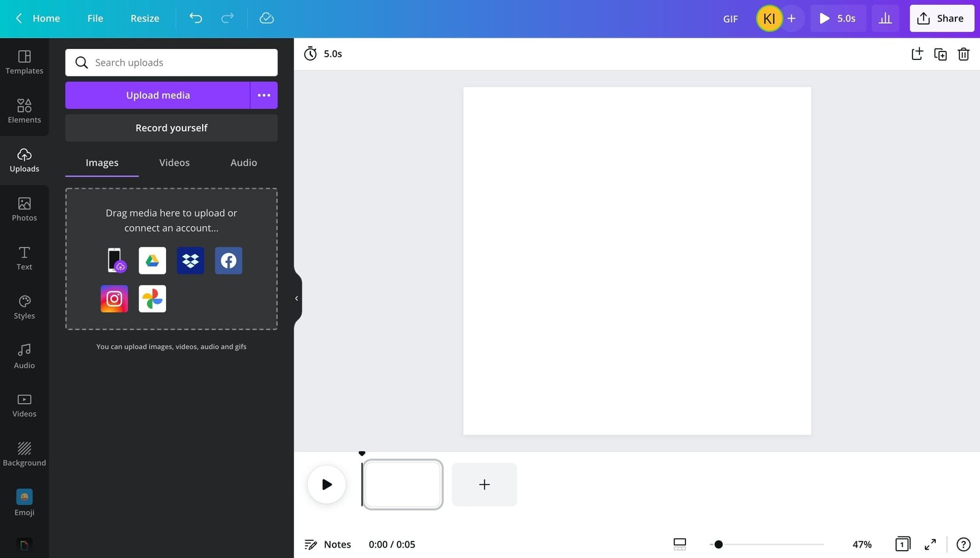
Task: Click the undo arrow
Action: point(195,18)
